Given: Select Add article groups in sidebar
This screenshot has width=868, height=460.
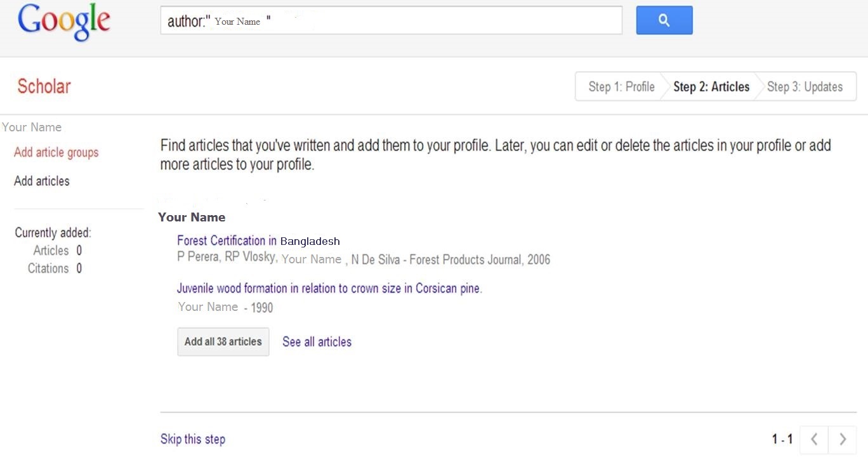Looking at the screenshot, I should click(x=56, y=152).
